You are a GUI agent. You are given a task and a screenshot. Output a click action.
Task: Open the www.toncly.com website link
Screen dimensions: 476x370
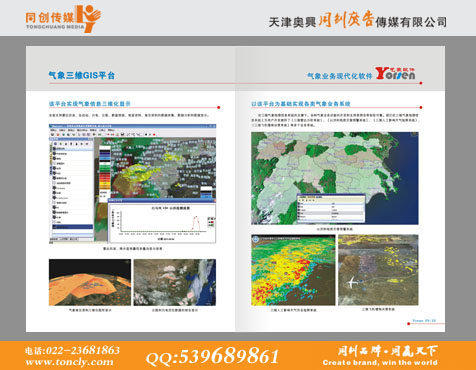click(x=69, y=362)
